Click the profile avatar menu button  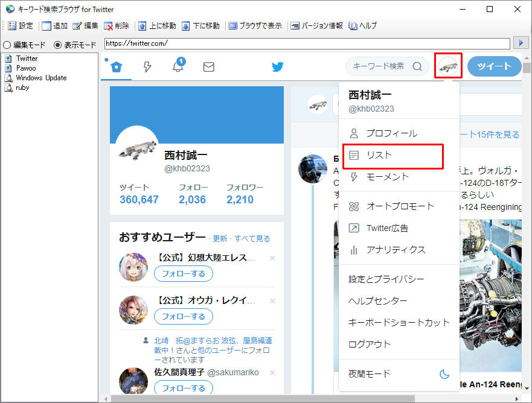coord(448,66)
